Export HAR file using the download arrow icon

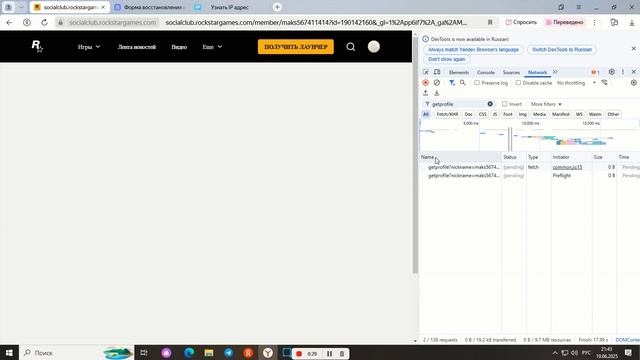436,93
